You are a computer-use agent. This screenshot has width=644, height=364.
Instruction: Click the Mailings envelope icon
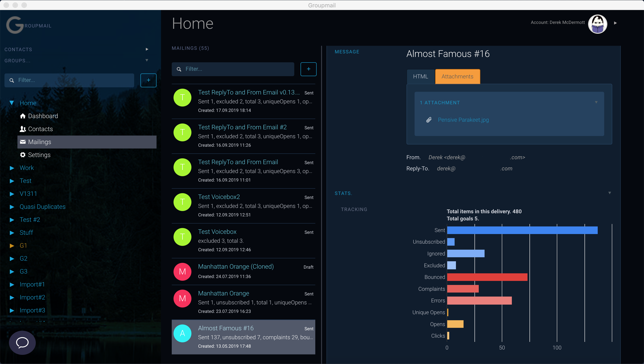pos(23,142)
